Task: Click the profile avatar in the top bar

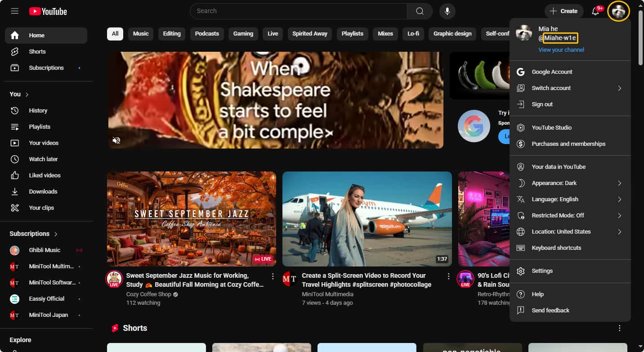Action: click(x=618, y=11)
